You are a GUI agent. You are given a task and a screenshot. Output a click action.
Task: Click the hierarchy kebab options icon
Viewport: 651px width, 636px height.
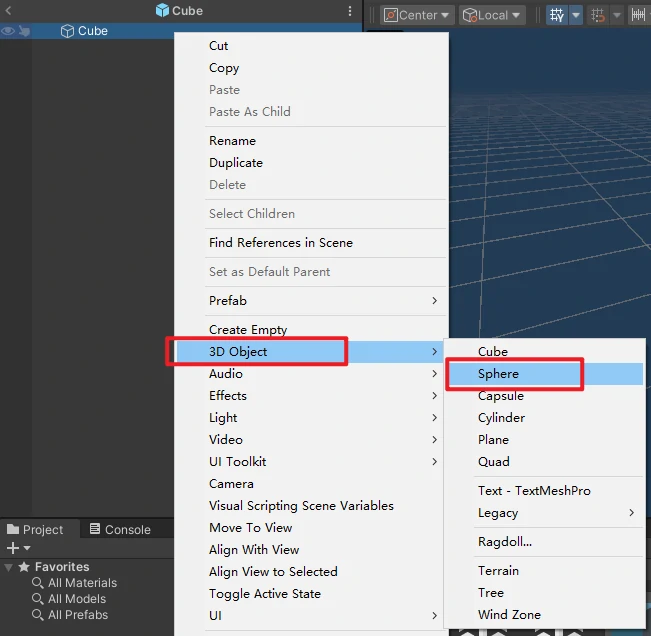(350, 11)
